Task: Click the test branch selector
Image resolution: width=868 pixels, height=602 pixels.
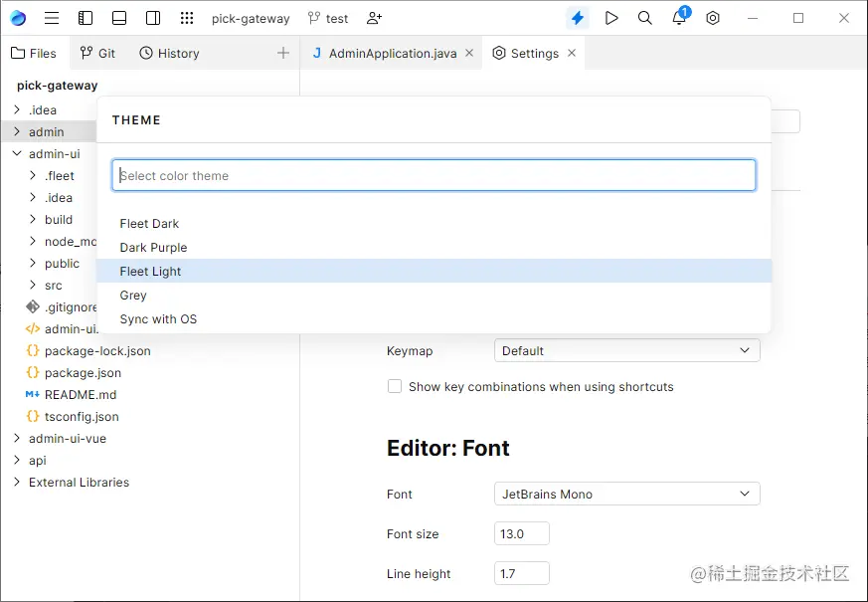Action: 328,19
